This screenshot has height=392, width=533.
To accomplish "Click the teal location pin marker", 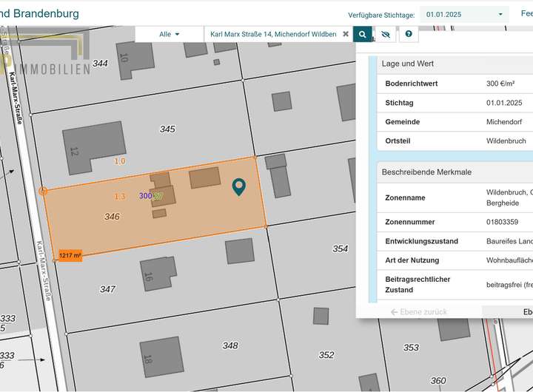I will point(238,187).
